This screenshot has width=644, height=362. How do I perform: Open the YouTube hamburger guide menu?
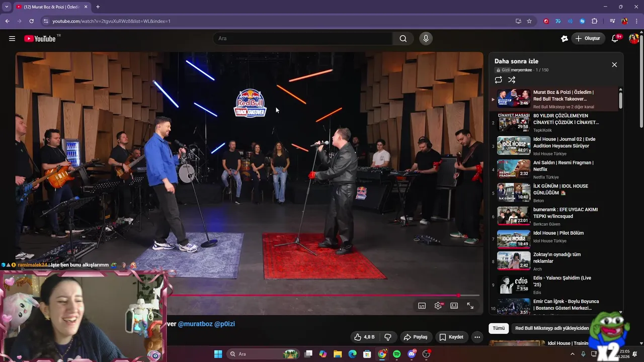pos(12,39)
